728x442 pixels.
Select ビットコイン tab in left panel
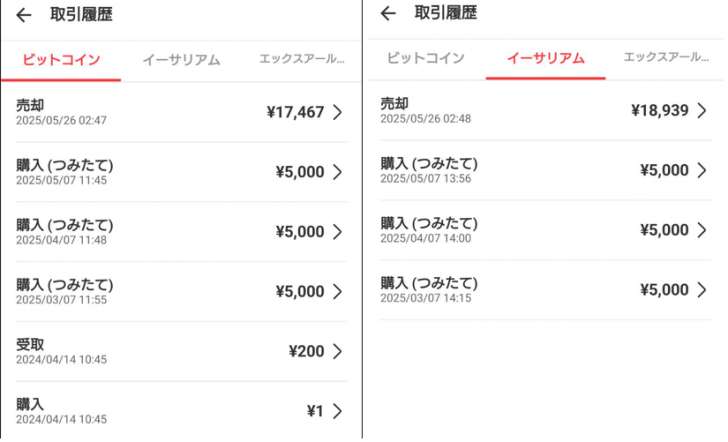(61, 60)
